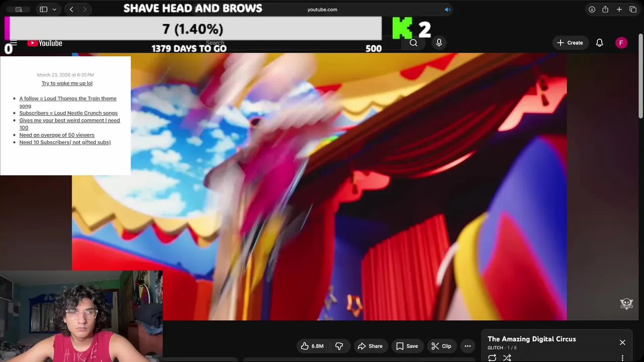Click the 7 (1.40%) goal progress bar
This screenshot has height=362, width=644.
pyautogui.click(x=193, y=29)
